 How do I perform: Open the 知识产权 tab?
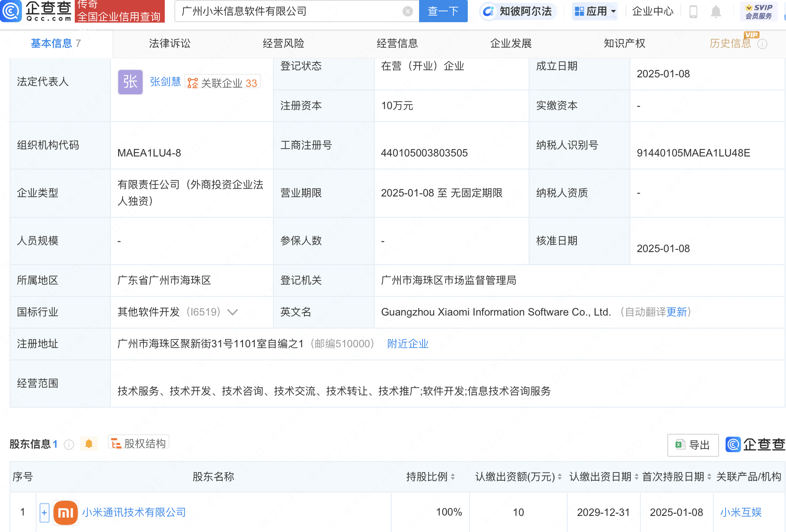coord(625,43)
